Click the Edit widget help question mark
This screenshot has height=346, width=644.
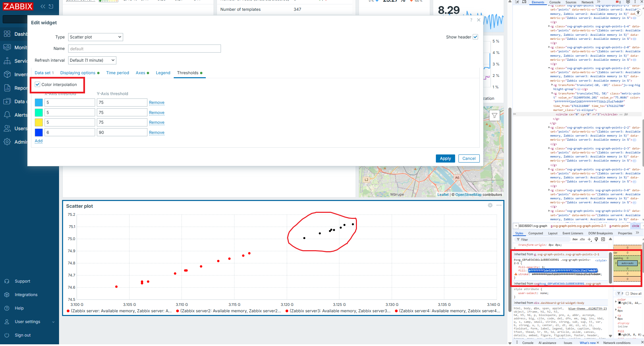coord(471,20)
